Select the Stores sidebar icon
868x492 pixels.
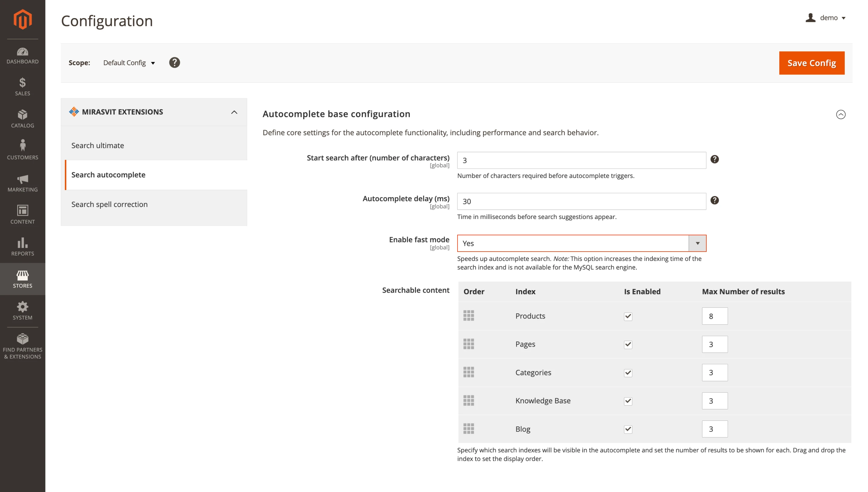coord(23,278)
